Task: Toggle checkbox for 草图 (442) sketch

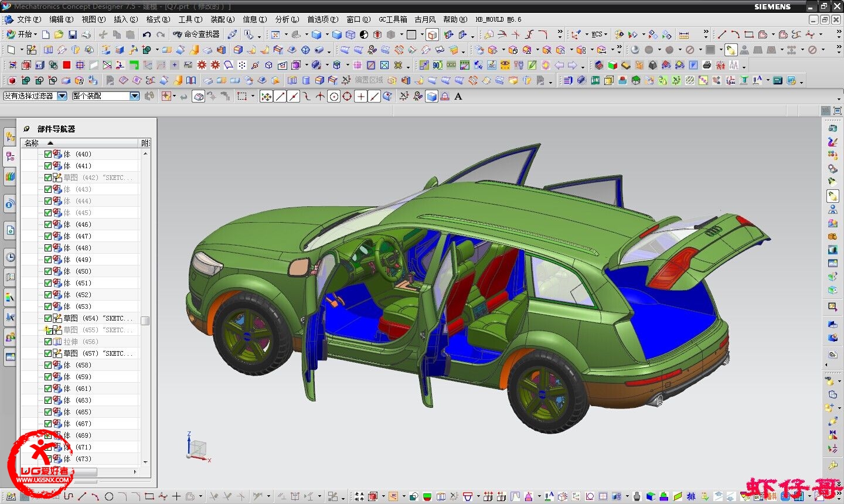Action: 48,178
